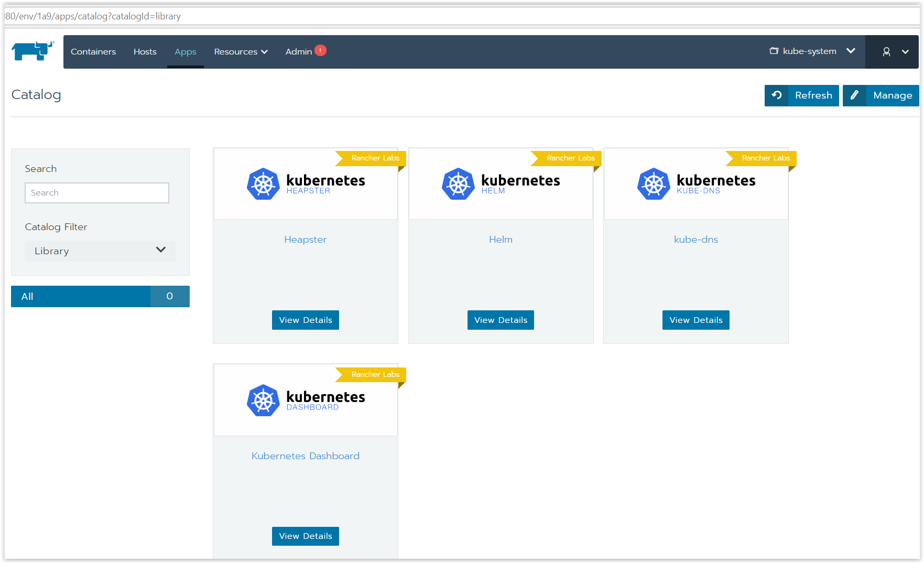The image size is (924, 563).
Task: Click Rancher Labs ribbon on Dashboard card
Action: (371, 375)
